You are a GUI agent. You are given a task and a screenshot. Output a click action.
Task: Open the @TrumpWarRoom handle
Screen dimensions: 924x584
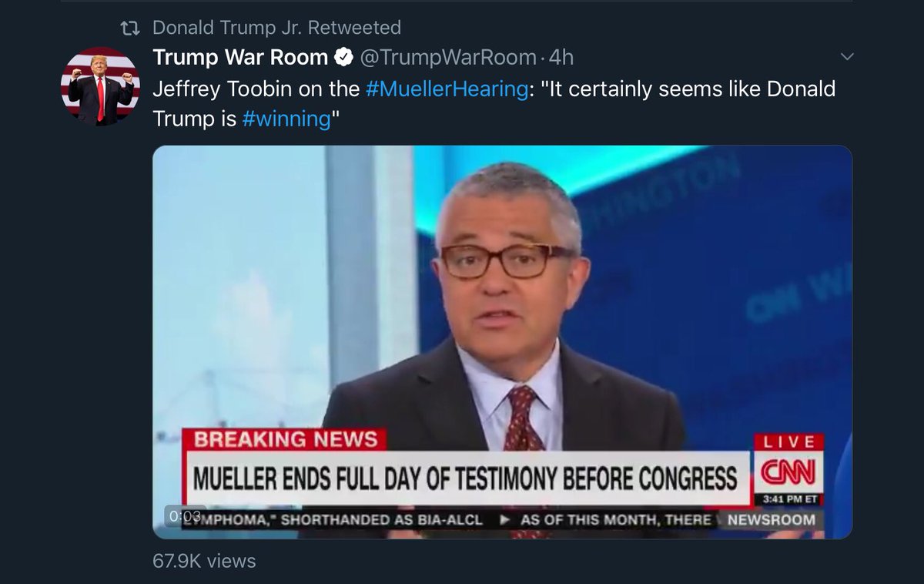448,58
